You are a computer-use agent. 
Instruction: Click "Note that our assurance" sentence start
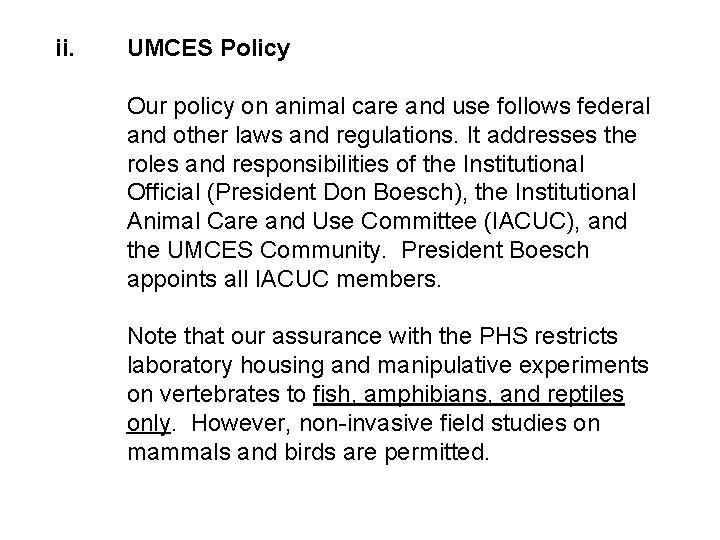(x=254, y=336)
